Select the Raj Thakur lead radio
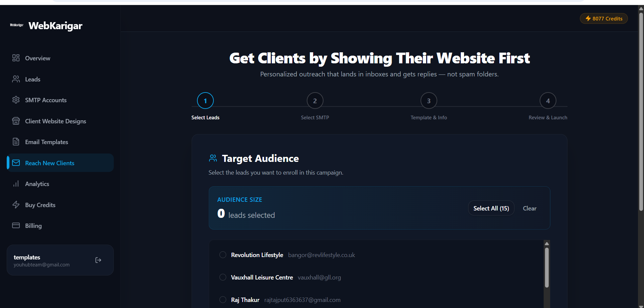 223,300
